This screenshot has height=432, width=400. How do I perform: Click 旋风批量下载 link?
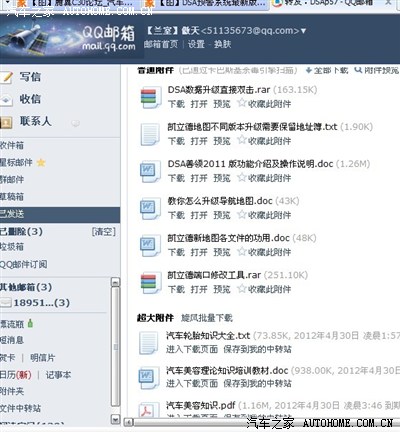coord(207,318)
